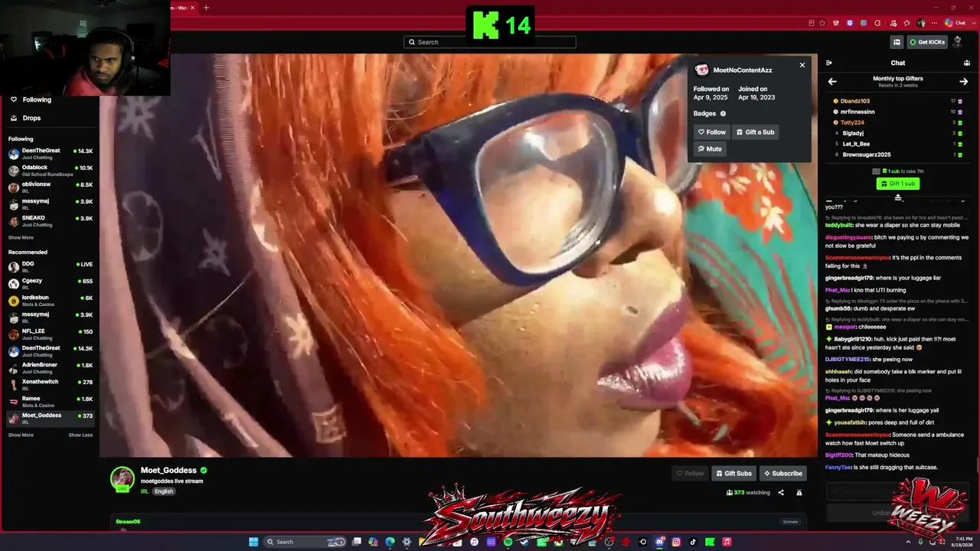Open SNEAKO channel in the sidebar
Viewport: 980px width, 551px height.
(x=50, y=221)
